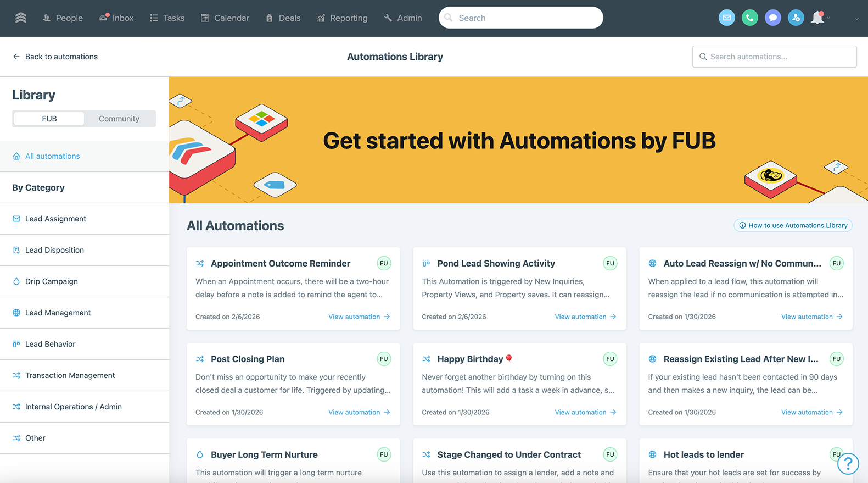Click the Follow Up Boss logo icon

click(x=21, y=18)
